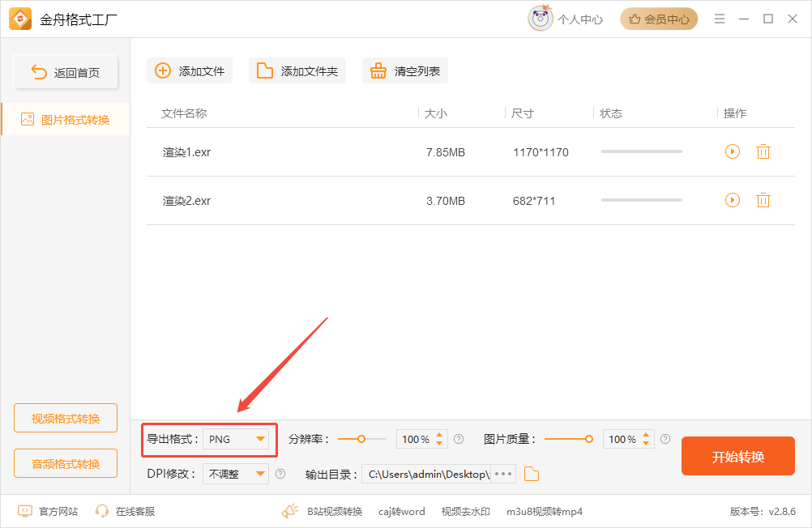
Task: Open the hamburger menu in the title bar
Action: coord(720,19)
